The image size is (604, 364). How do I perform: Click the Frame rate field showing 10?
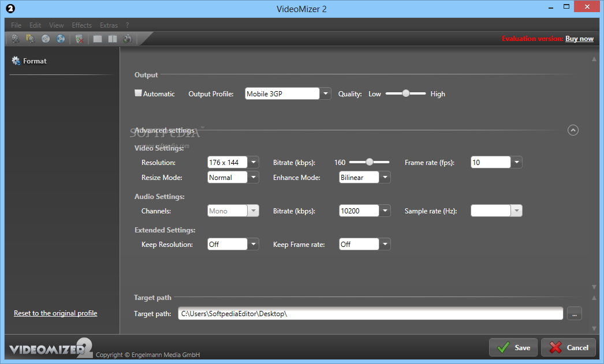pyautogui.click(x=491, y=162)
